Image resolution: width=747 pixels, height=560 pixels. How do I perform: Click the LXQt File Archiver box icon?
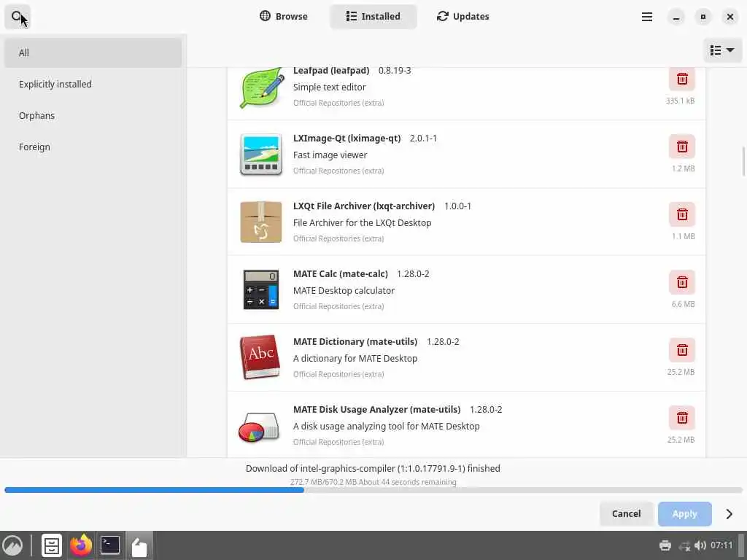[x=261, y=222]
